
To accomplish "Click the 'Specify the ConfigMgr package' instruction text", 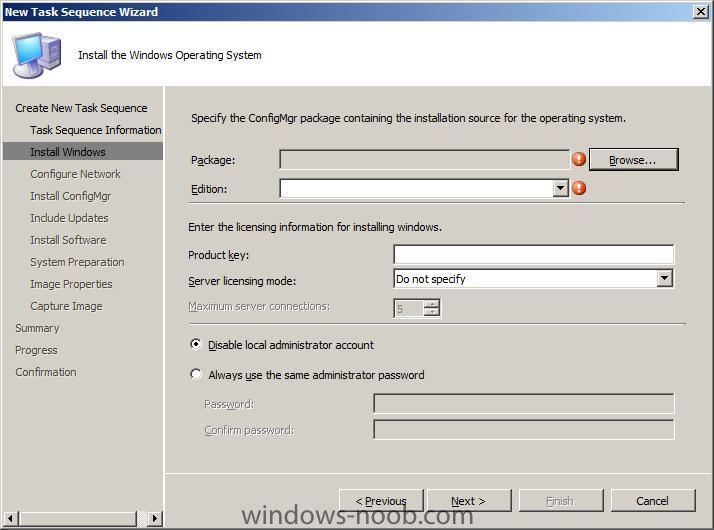I will pos(408,118).
